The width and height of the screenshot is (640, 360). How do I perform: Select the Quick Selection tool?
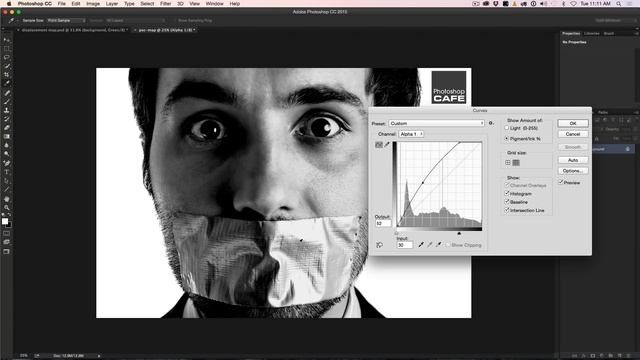pos(7,66)
